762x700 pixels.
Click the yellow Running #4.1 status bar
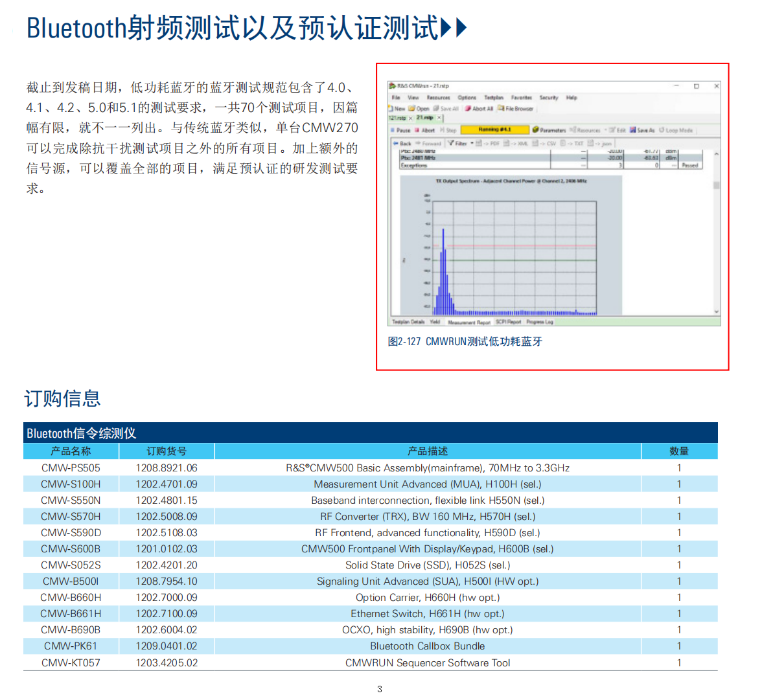click(x=495, y=130)
